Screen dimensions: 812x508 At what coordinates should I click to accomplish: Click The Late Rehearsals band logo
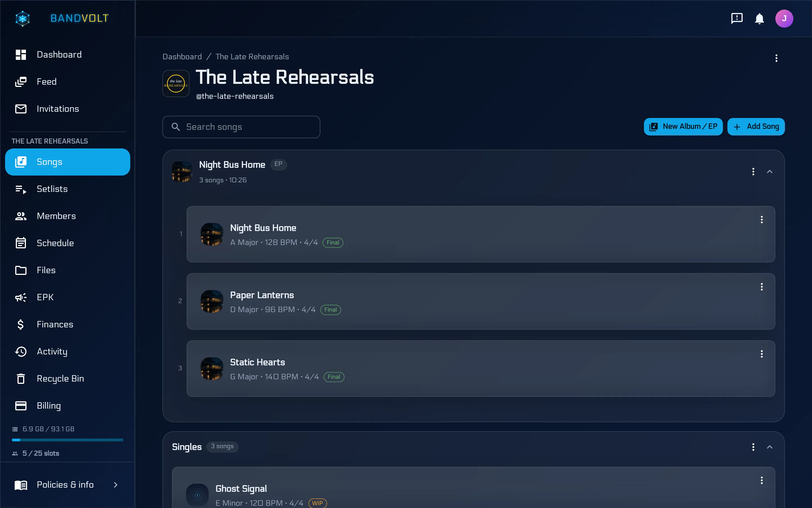pos(176,83)
